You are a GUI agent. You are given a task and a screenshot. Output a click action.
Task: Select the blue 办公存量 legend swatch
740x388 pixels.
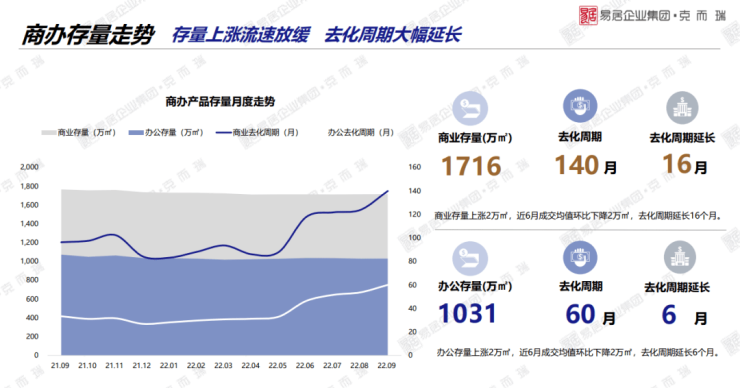click(x=136, y=133)
